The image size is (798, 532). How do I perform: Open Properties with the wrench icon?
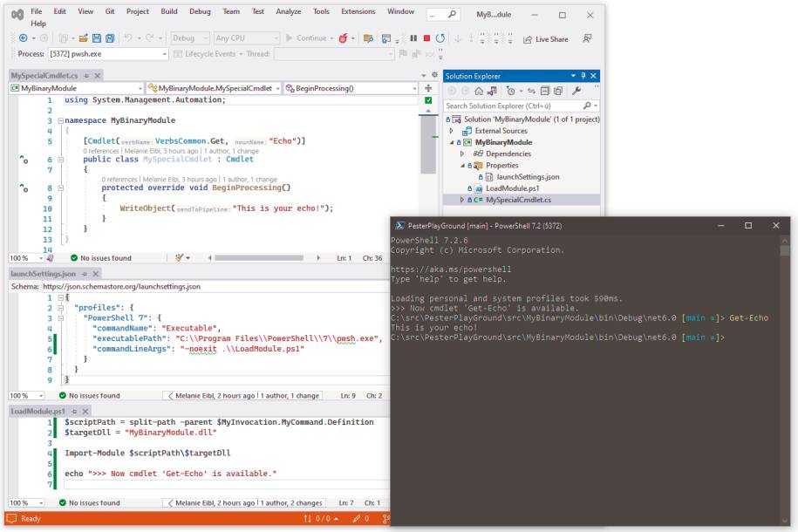576,91
